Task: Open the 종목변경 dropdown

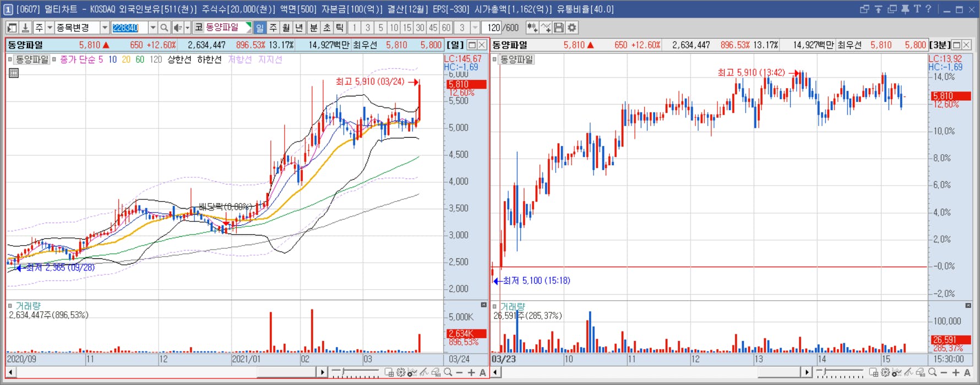Action: [105, 28]
